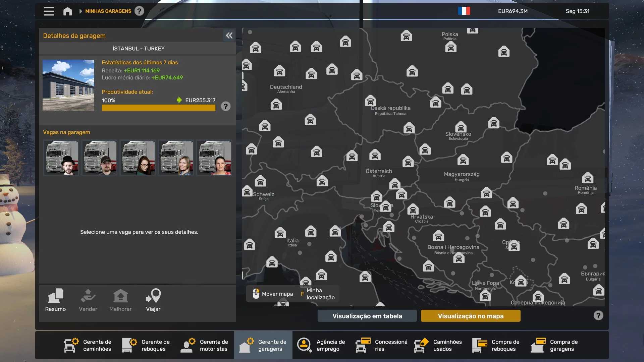
Task: Select the fifth garage slot driver
Action: pyautogui.click(x=214, y=158)
